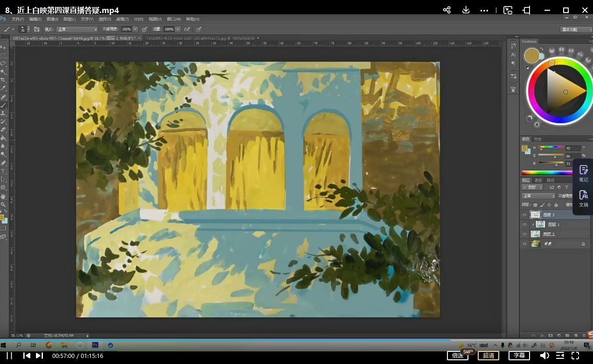Click the 倍速 playback speed button
This screenshot has height=364, width=593.
pyautogui.click(x=458, y=356)
